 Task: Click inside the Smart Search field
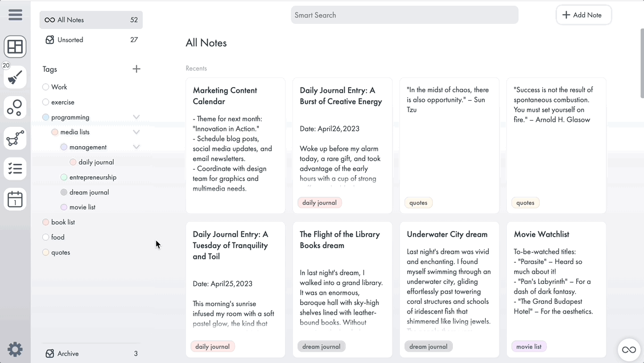404,15
